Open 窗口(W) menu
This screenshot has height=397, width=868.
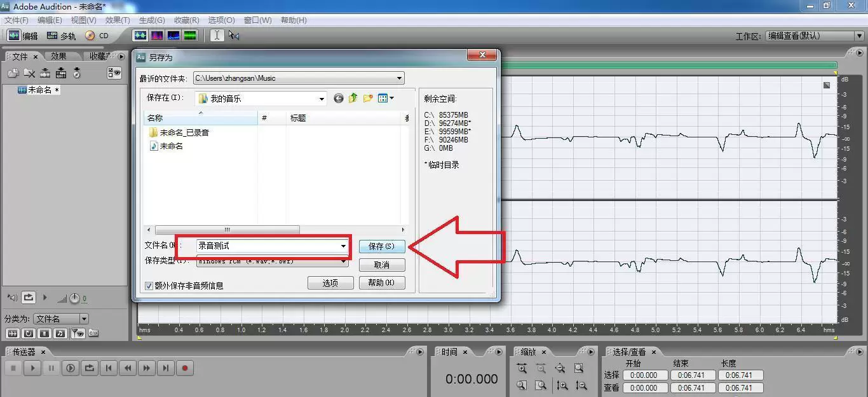(x=257, y=20)
